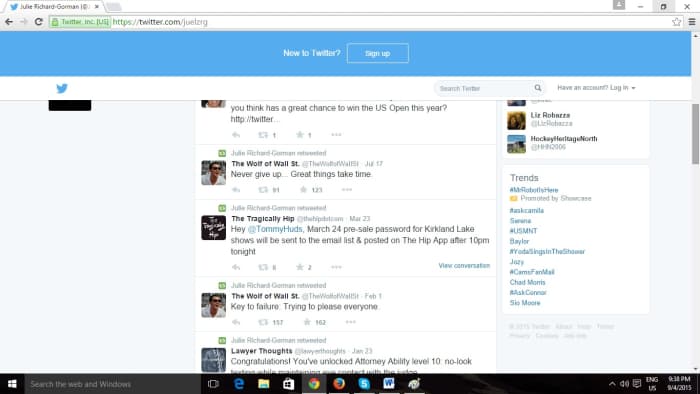Image resolution: width=700 pixels, height=394 pixels.
Task: Open the @TommyHuds mention link
Action: (x=275, y=229)
